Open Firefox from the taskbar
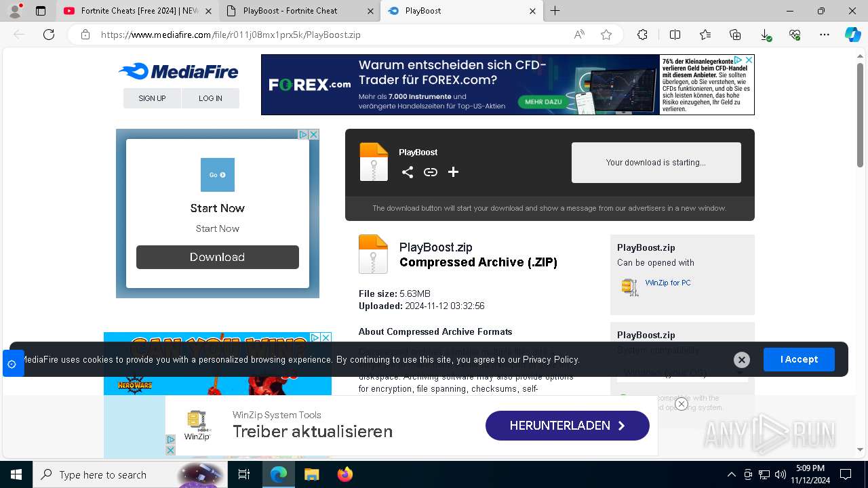The image size is (868, 488). (x=344, y=474)
